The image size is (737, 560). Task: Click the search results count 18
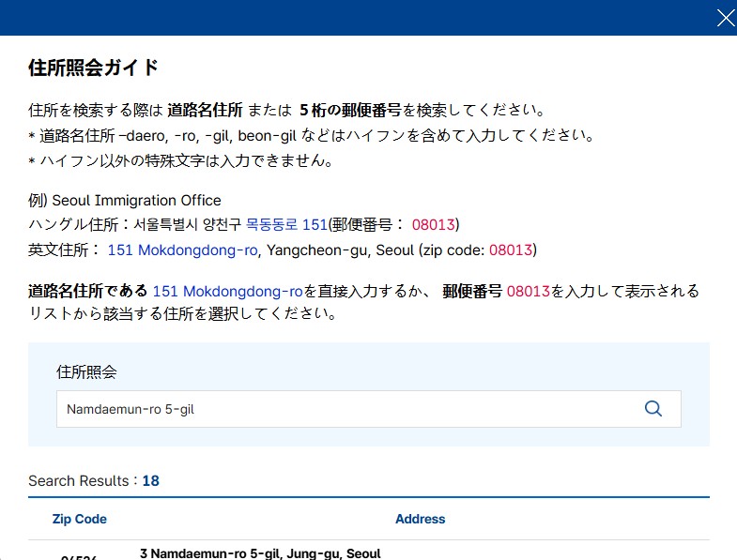(x=150, y=481)
